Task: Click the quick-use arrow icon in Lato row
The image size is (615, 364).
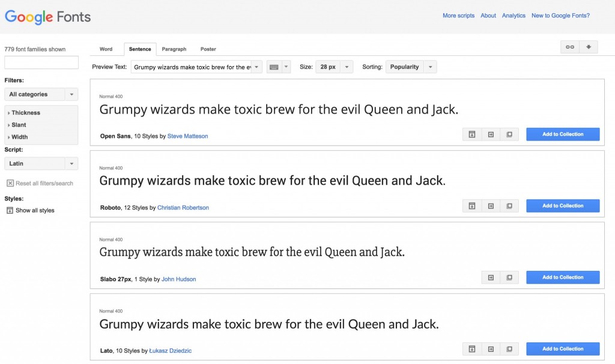Action: [491, 349]
